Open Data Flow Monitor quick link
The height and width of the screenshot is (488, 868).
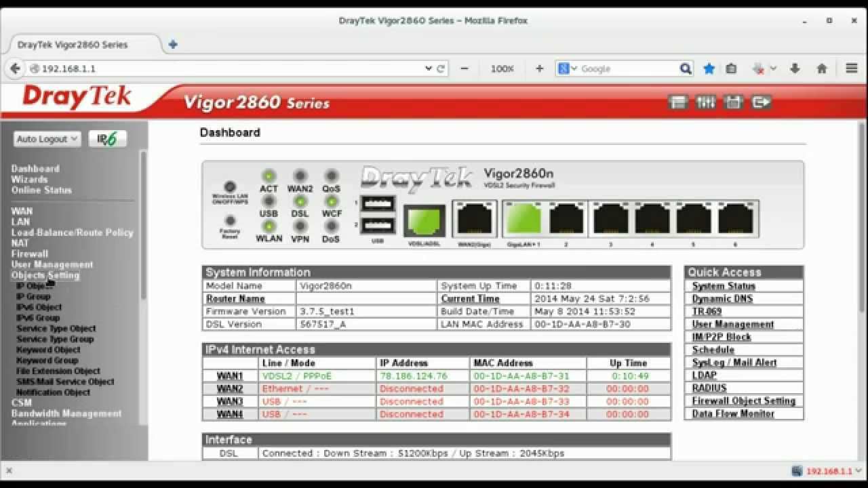click(733, 413)
